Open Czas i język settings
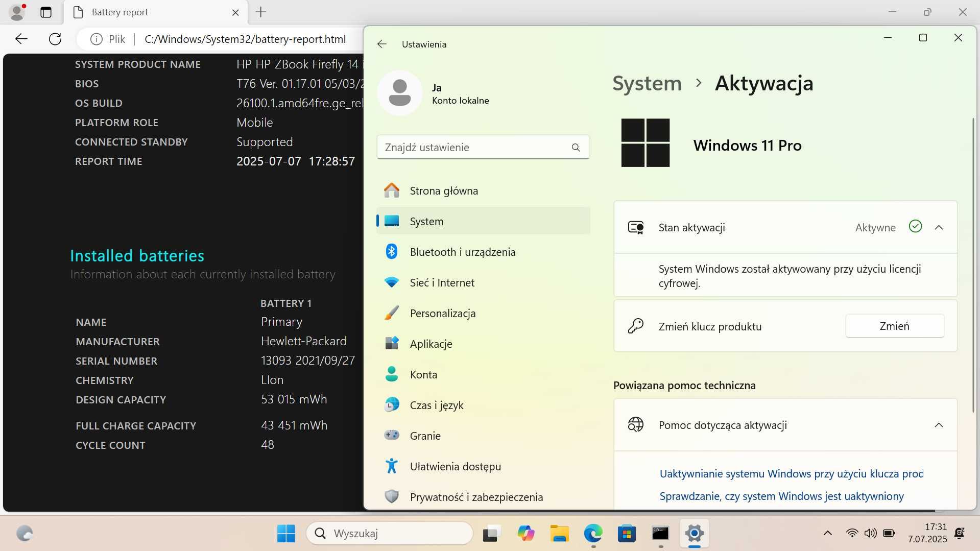980x551 pixels. (483, 405)
